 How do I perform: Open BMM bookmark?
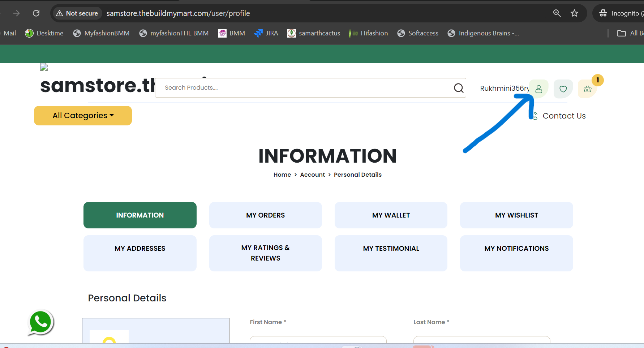[x=232, y=33]
